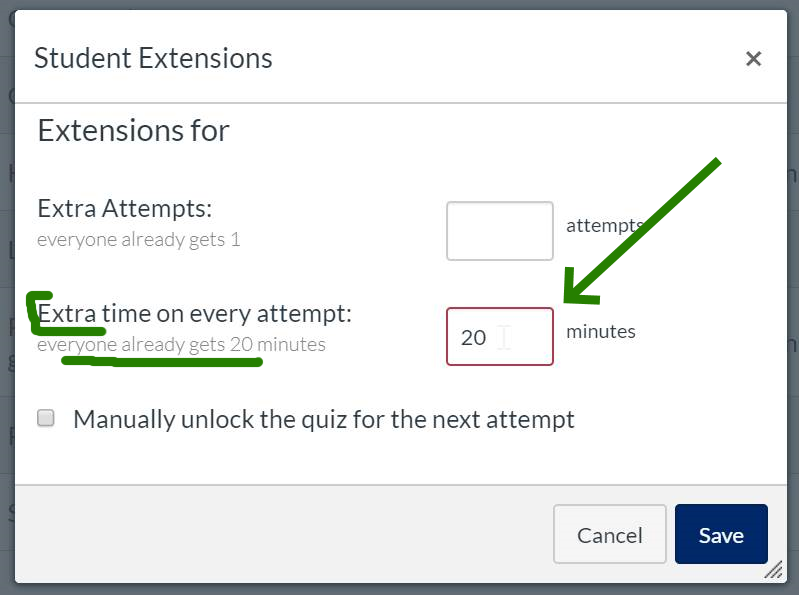Click 'everyone already gets 1' hint text
This screenshot has width=799, height=595.
click(x=138, y=240)
